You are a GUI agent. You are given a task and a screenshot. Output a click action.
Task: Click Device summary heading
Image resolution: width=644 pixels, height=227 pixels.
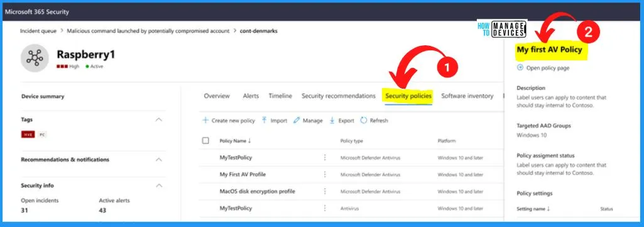coord(43,96)
